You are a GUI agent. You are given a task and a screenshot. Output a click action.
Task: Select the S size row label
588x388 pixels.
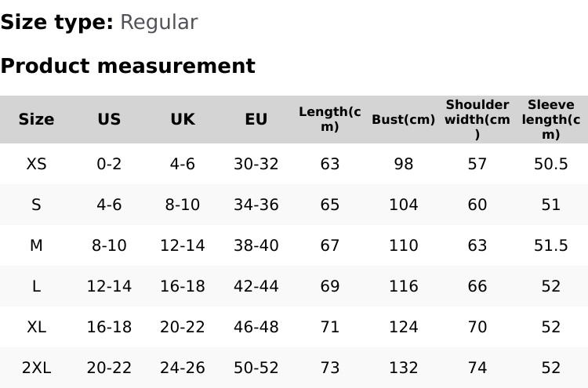tap(36, 205)
